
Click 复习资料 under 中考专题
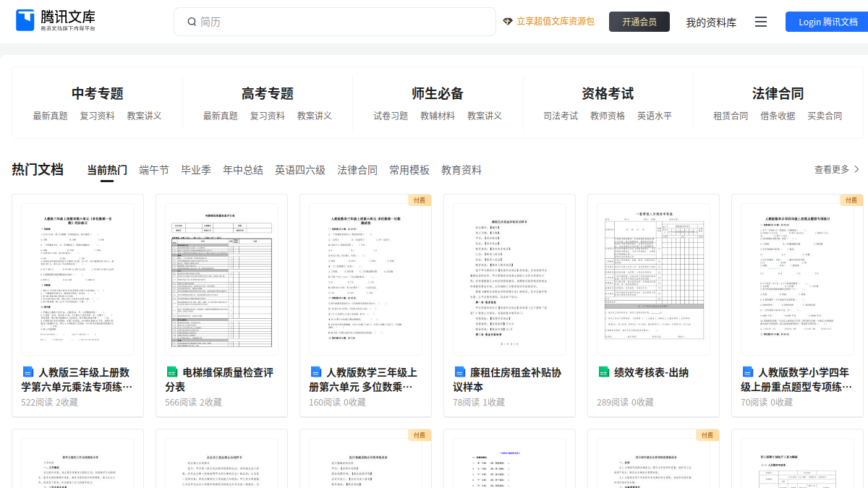click(98, 116)
